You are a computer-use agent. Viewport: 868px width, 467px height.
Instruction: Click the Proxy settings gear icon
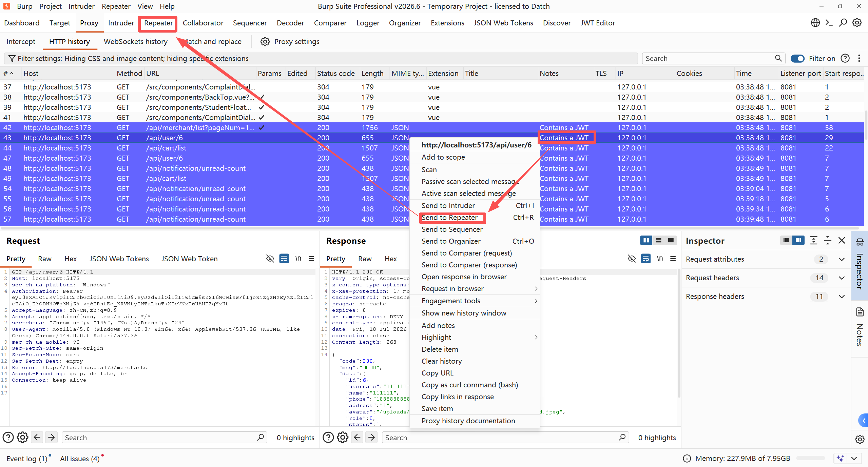point(265,42)
